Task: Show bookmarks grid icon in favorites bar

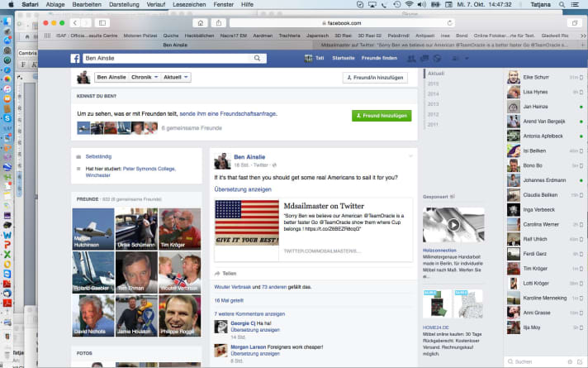Action: tap(47, 36)
